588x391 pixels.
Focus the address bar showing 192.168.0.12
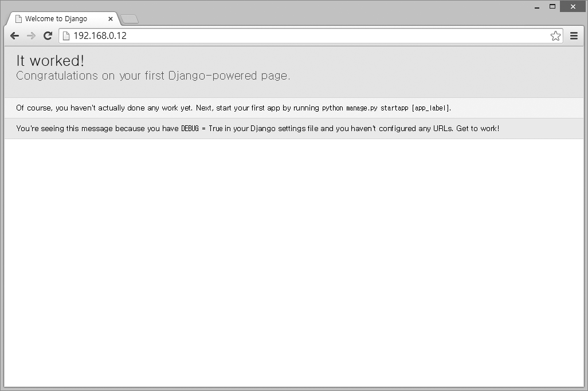[x=287, y=36]
